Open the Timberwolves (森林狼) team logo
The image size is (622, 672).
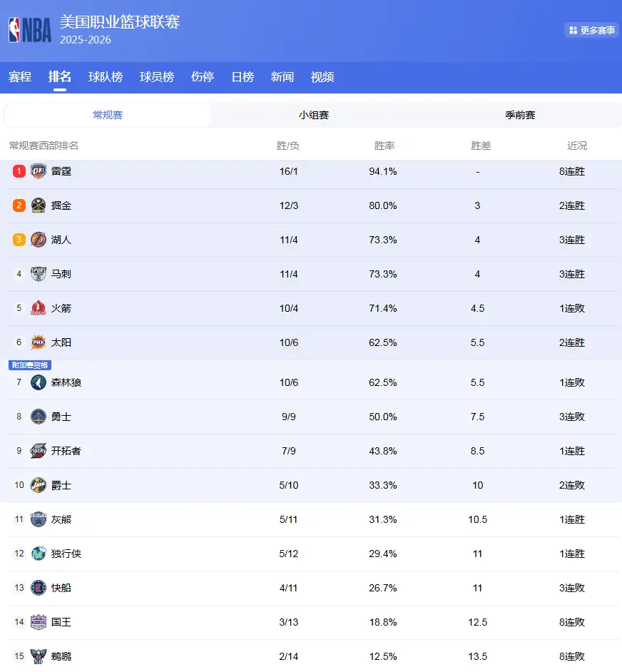(x=39, y=382)
